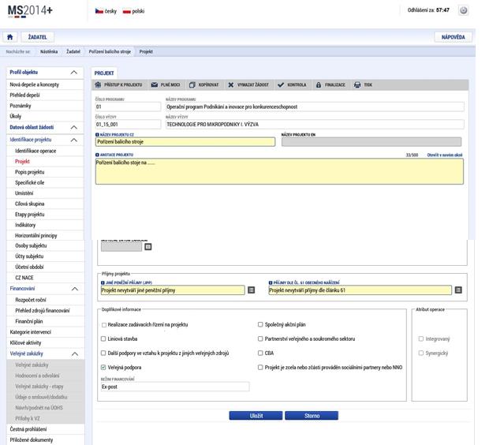Open the date calendar picker icon

tap(147, 247)
